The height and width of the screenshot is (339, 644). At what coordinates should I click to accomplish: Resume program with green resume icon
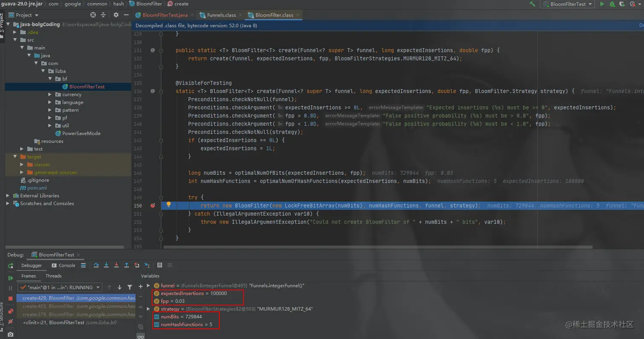click(x=11, y=278)
